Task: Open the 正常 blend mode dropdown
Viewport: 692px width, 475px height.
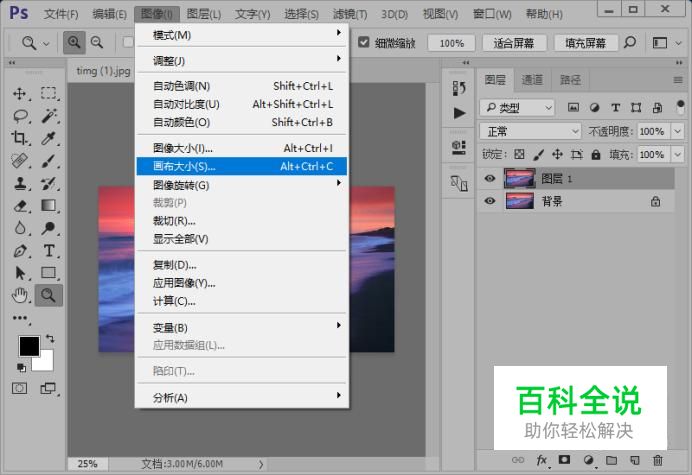Action: tap(530, 131)
